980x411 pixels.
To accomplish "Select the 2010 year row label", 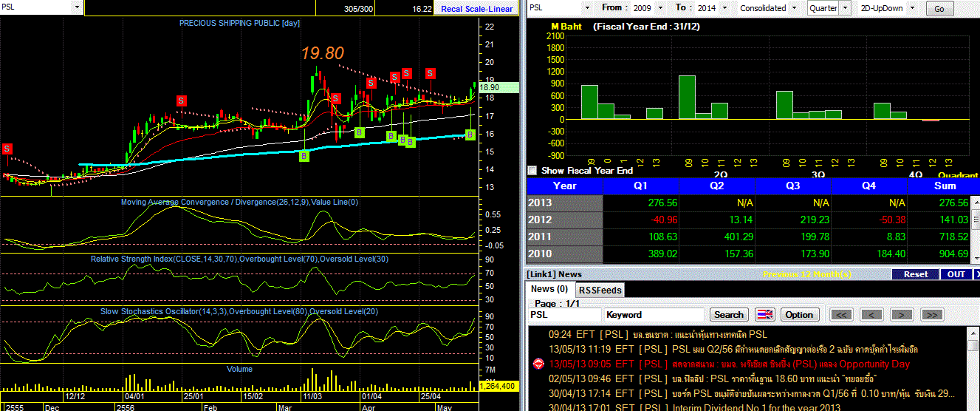I will click(x=564, y=254).
